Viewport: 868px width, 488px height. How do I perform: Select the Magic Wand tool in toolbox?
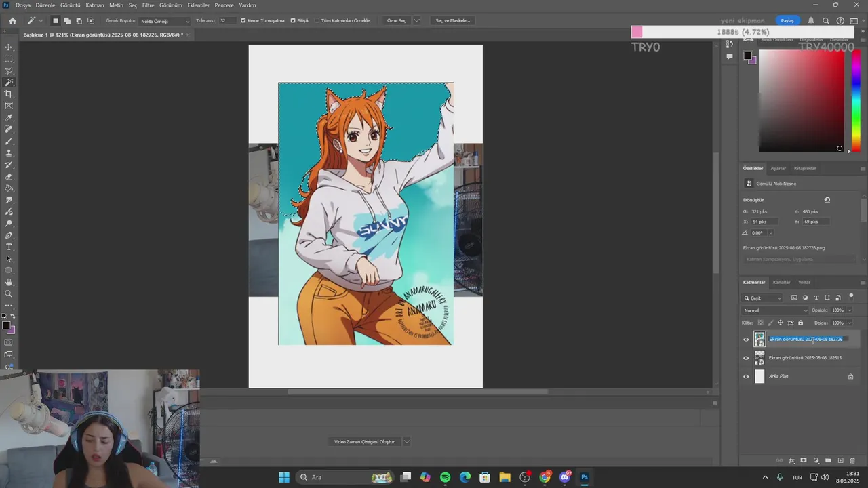point(9,82)
